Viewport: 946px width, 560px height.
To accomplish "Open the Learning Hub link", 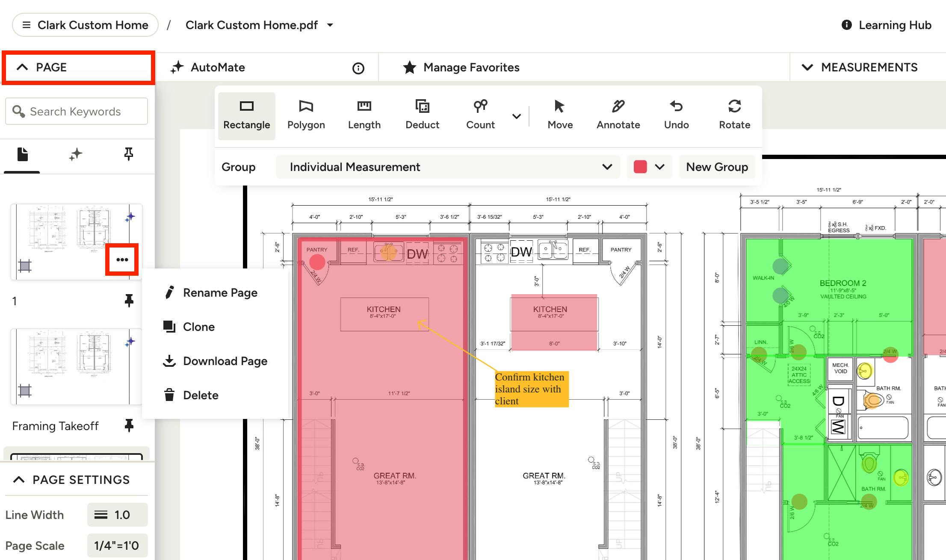I will coord(886,25).
